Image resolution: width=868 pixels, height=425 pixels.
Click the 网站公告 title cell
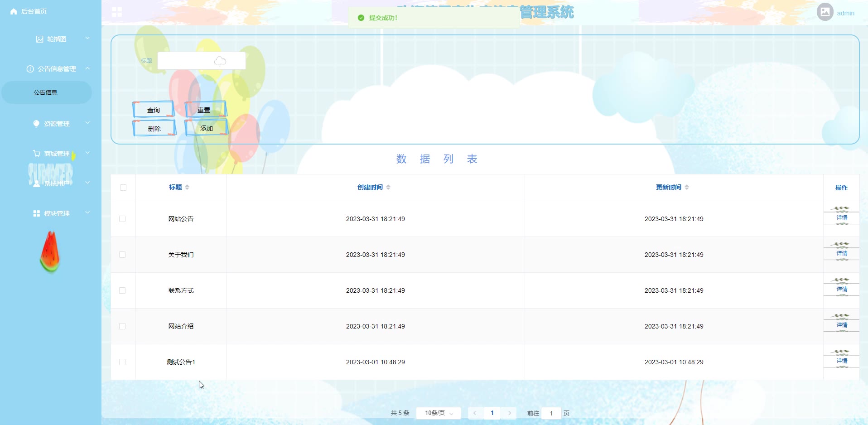click(181, 219)
